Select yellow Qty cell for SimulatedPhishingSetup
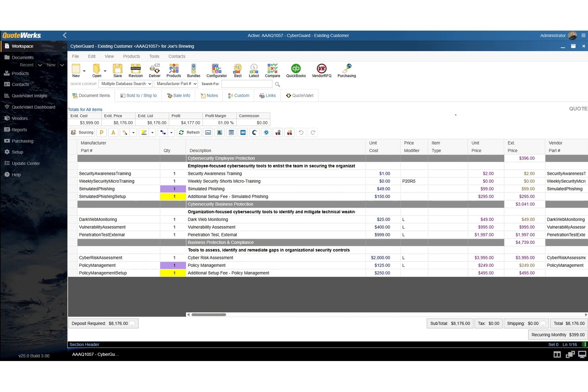588x392 pixels. point(173,197)
